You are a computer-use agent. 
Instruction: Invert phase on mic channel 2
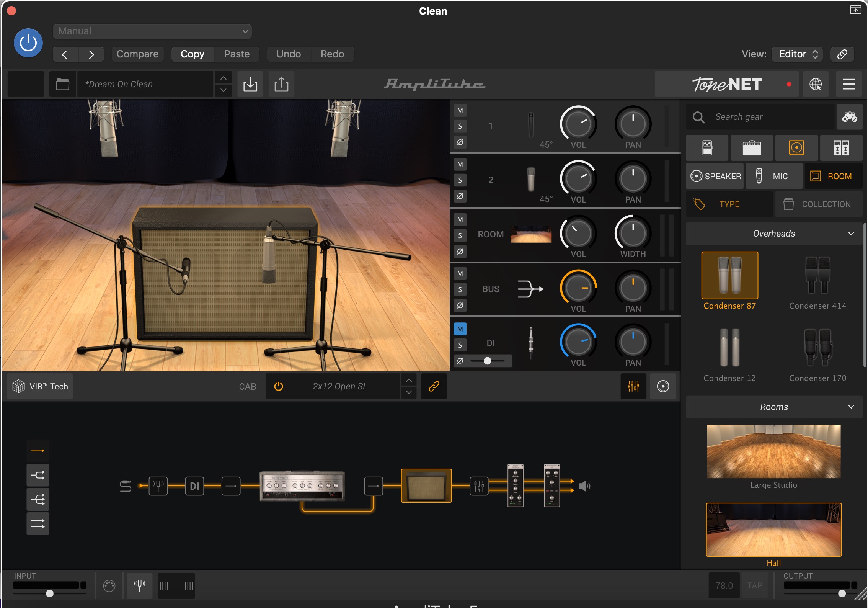(460, 196)
